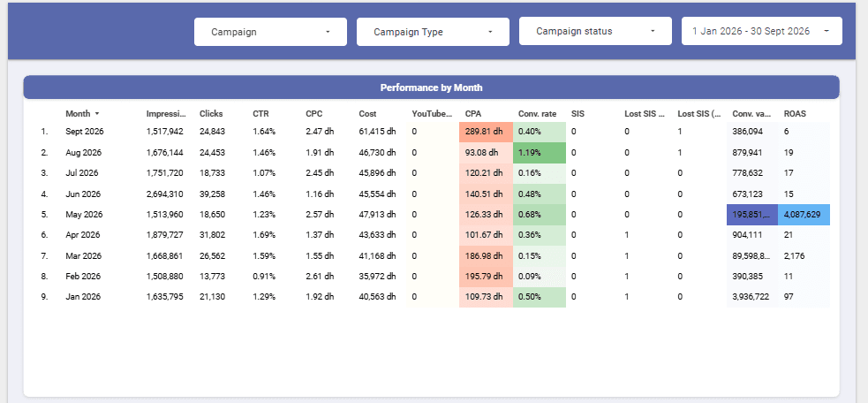Screen dimensions: 868x403
Task: Click the CPC value 1.16 dh
Action: (320, 194)
